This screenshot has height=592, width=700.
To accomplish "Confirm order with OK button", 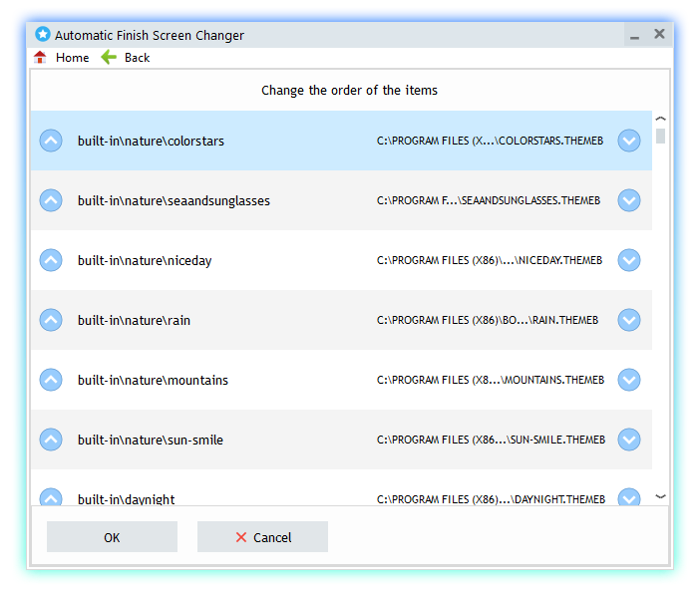I will [x=112, y=537].
